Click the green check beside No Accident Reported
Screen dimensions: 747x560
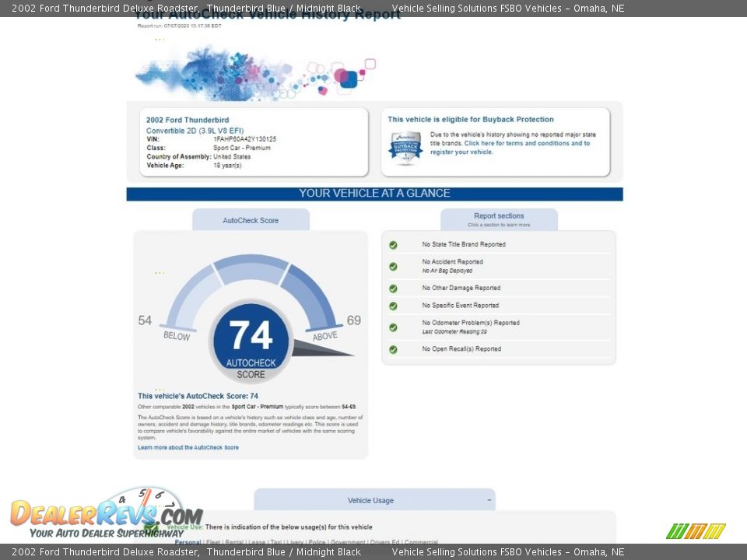click(x=393, y=267)
